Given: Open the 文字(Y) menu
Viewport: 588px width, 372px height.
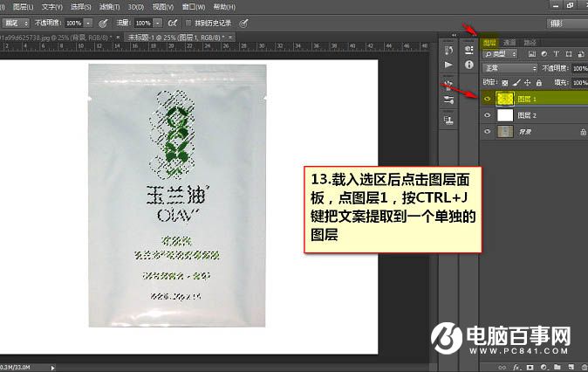Looking at the screenshot, I should (x=52, y=7).
